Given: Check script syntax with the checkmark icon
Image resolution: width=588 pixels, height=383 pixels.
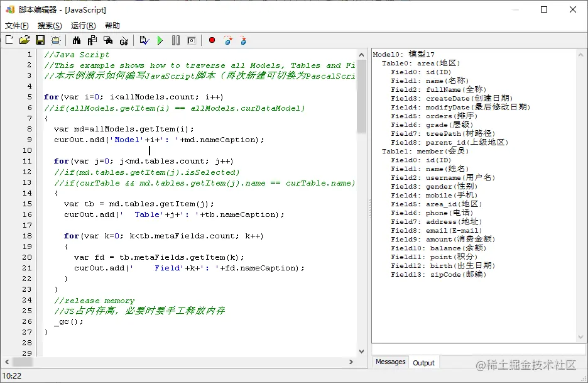Looking at the screenshot, I should [x=144, y=40].
